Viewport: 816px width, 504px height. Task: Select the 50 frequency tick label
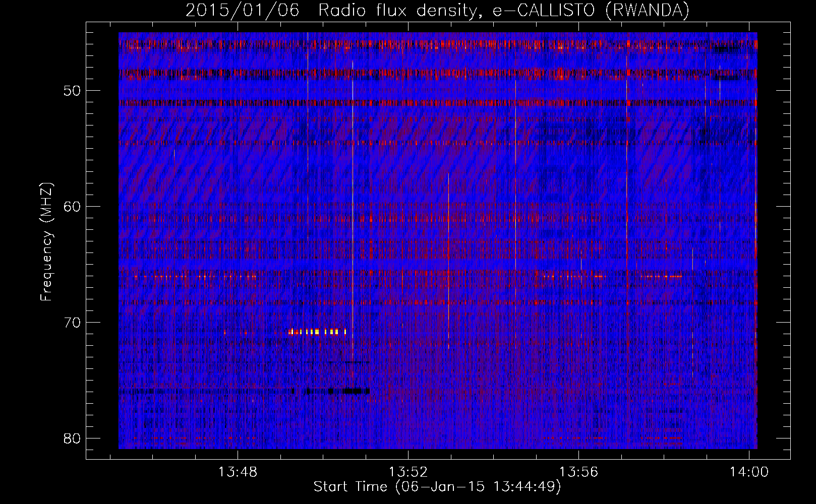(72, 91)
